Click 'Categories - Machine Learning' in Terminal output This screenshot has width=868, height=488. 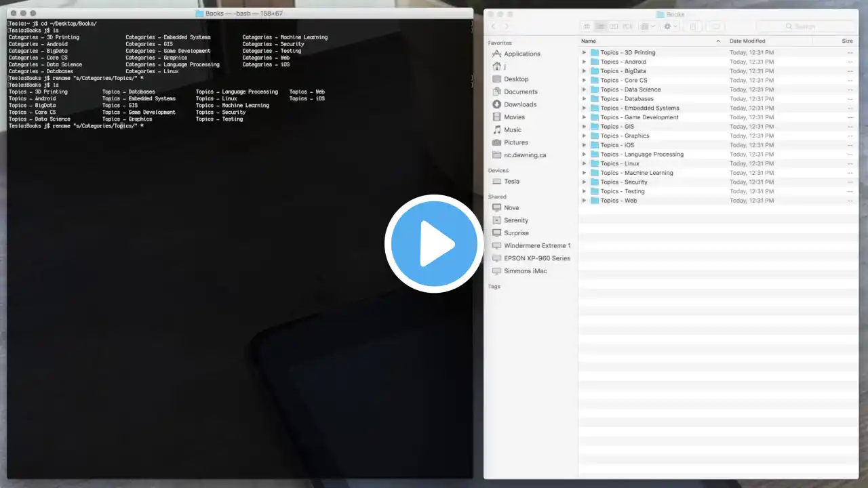coord(285,37)
